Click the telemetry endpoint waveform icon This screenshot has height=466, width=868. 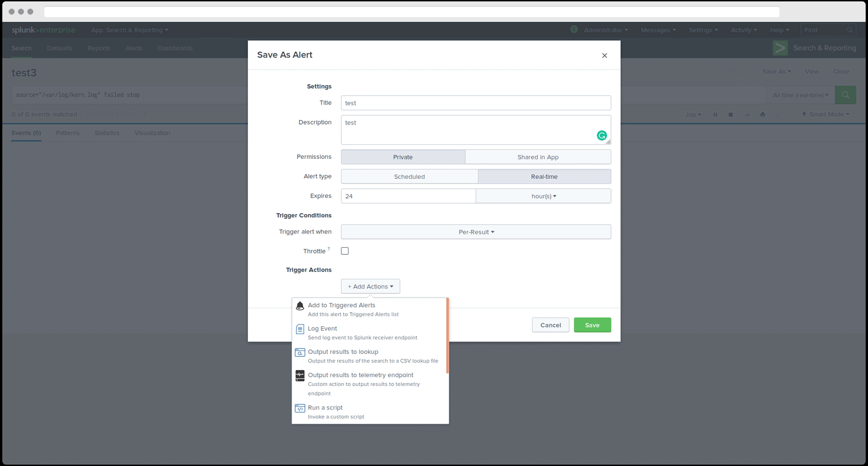point(300,375)
